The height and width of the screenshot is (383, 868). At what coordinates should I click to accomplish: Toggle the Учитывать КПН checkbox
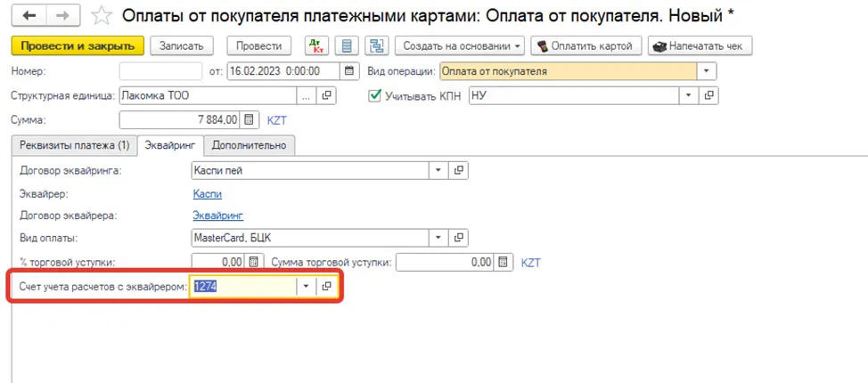pos(374,95)
